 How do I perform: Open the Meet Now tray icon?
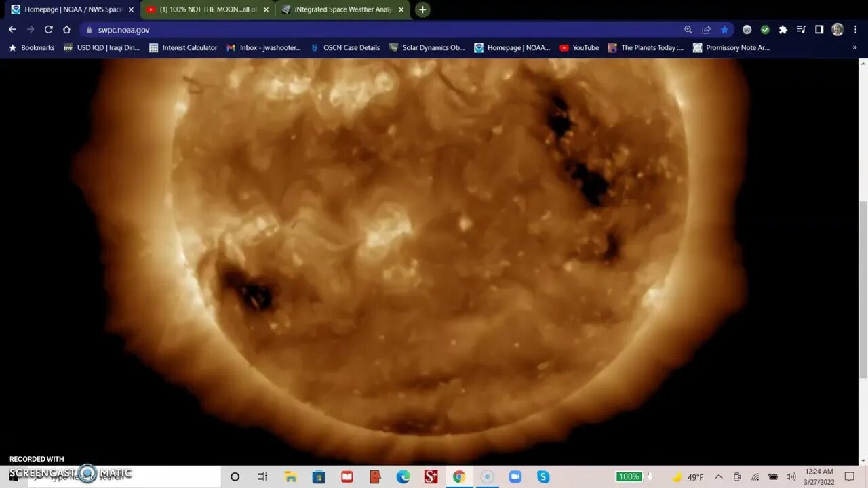[x=737, y=477]
